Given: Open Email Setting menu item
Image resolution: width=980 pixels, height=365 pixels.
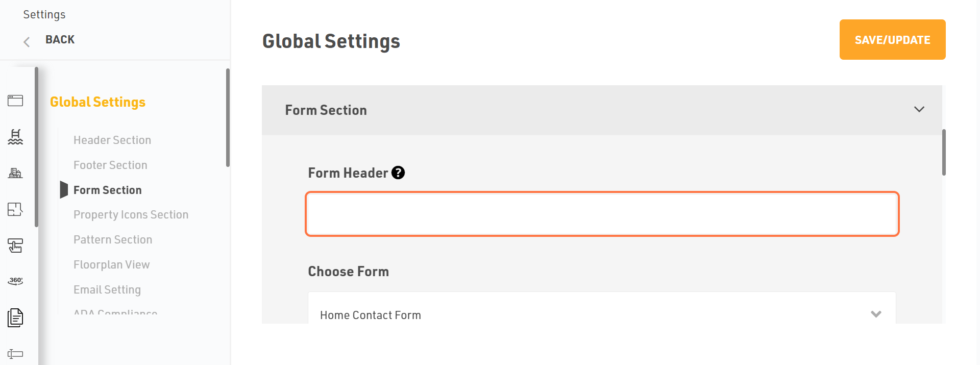Looking at the screenshot, I should pos(107,289).
